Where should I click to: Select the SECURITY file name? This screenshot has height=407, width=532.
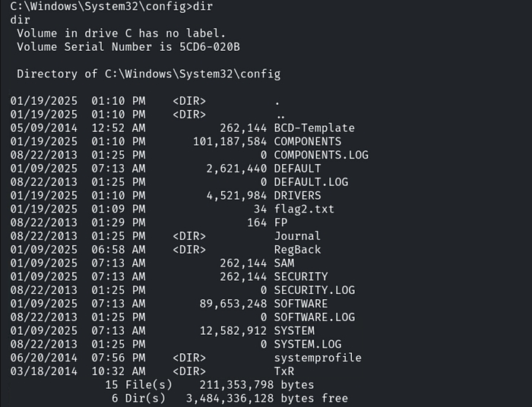tap(301, 276)
